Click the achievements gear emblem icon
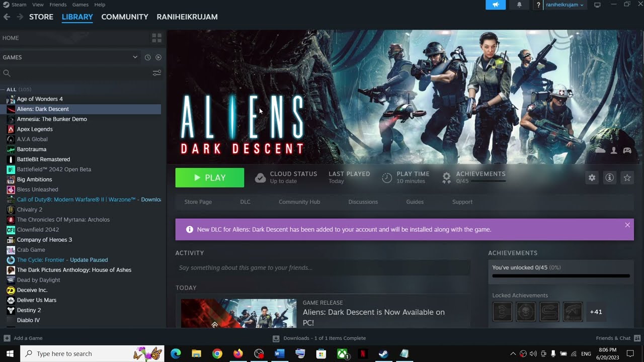 pos(446,177)
